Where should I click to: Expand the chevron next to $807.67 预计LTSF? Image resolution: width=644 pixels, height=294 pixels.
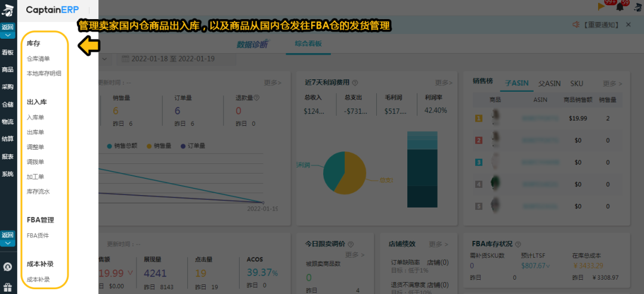[x=549, y=266]
